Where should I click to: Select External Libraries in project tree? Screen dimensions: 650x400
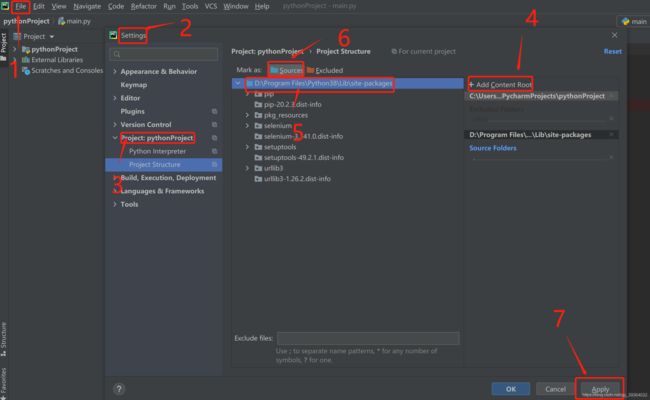coord(57,60)
